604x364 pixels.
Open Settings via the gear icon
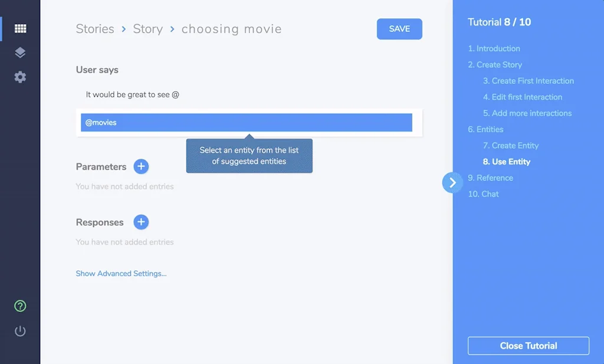pos(20,77)
